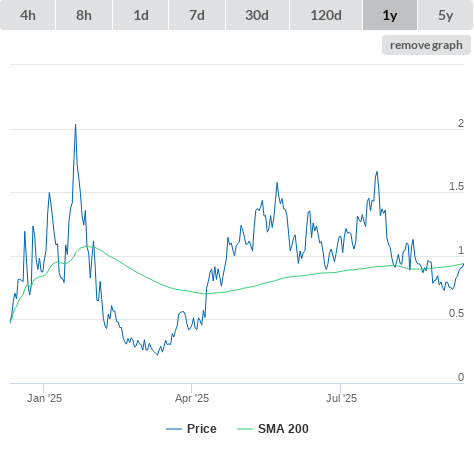The image size is (474, 455).
Task: Show the 30d price history
Action: [257, 15]
